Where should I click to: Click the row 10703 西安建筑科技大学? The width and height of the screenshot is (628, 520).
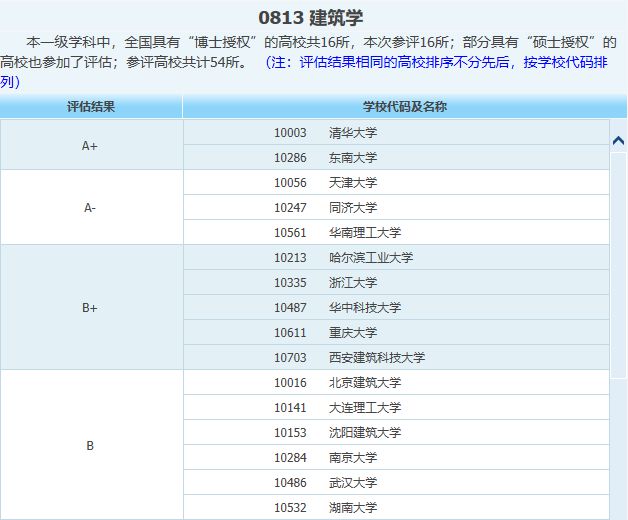click(396, 357)
